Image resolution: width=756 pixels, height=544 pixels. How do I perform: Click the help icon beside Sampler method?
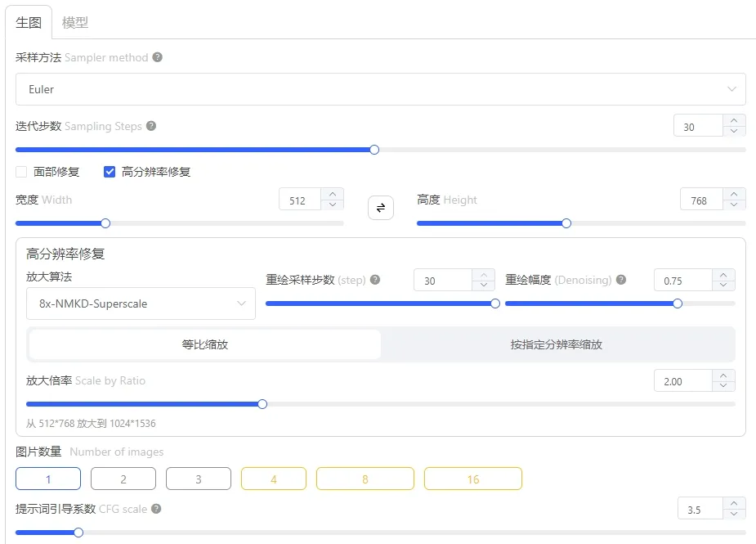point(157,57)
